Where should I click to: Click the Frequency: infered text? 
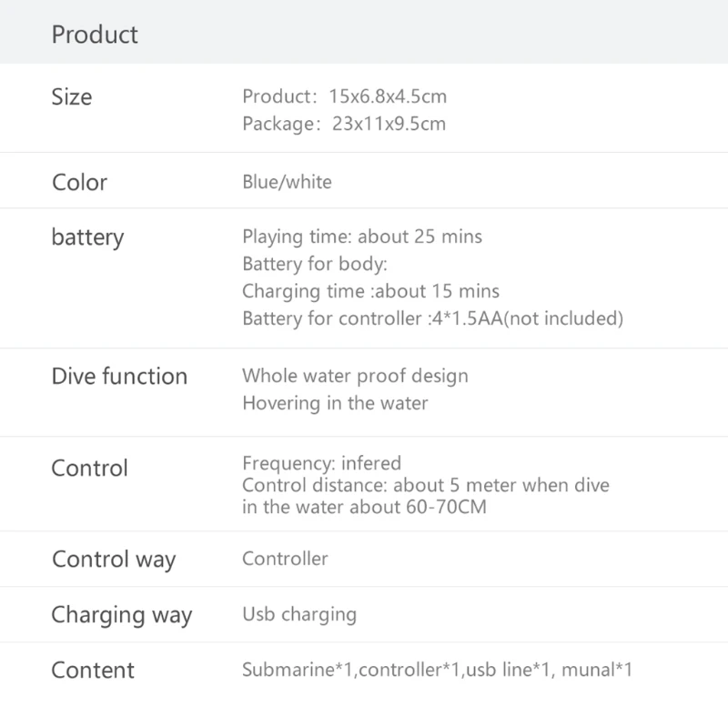[x=321, y=463]
